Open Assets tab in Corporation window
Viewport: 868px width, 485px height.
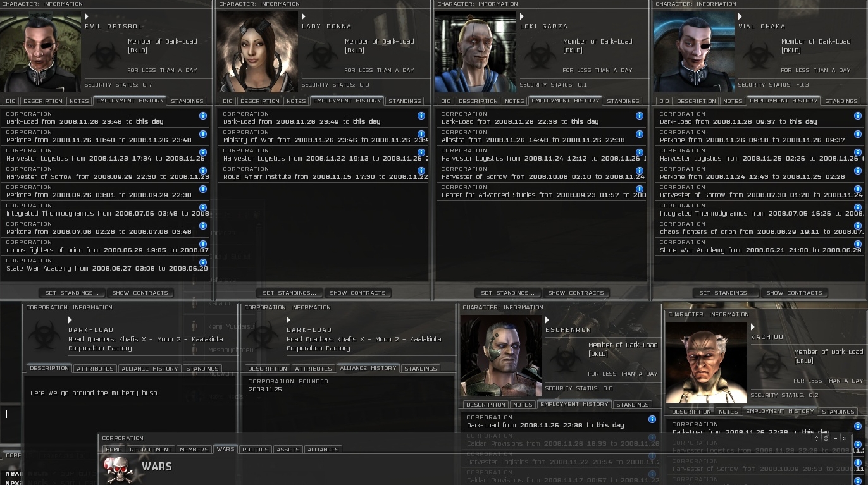click(288, 450)
